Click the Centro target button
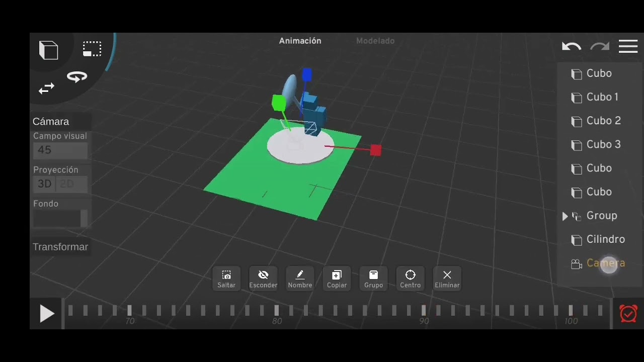 click(410, 279)
